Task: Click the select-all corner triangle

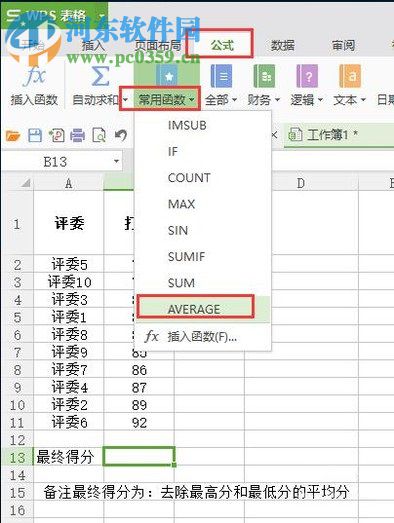Action: point(26,183)
